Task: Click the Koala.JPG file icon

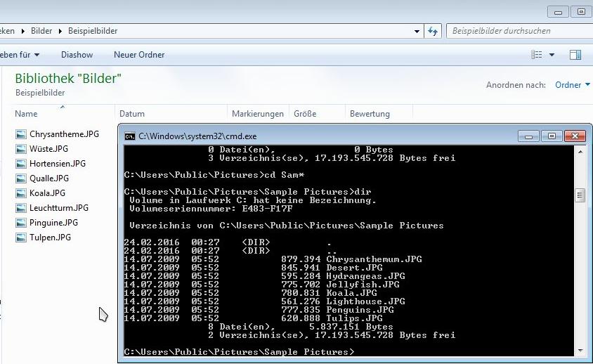Action: [21, 193]
